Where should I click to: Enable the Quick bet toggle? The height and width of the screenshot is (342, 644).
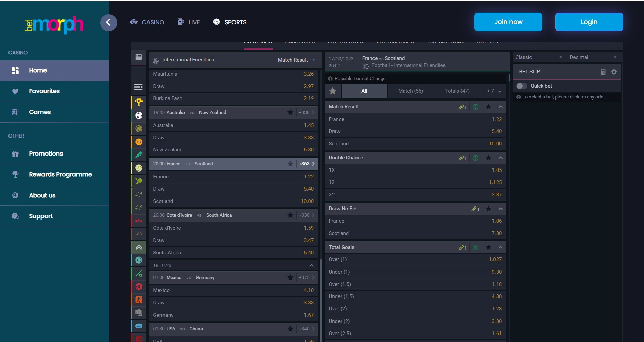(521, 86)
